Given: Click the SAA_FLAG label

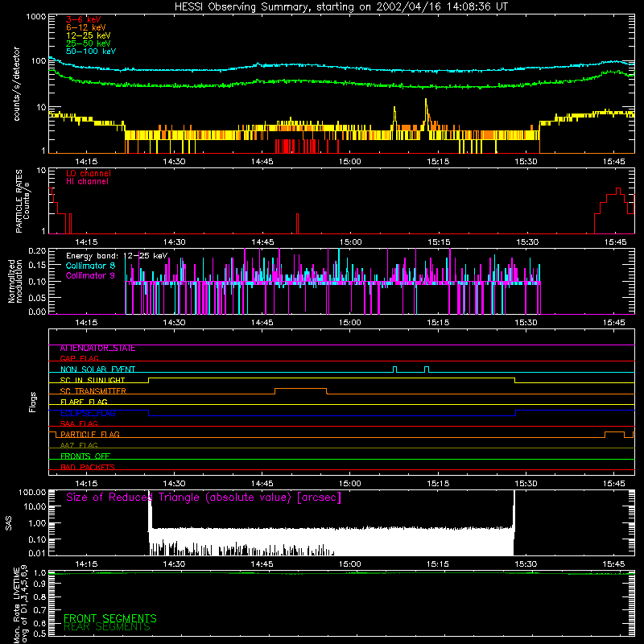Looking at the screenshot, I should tap(79, 423).
